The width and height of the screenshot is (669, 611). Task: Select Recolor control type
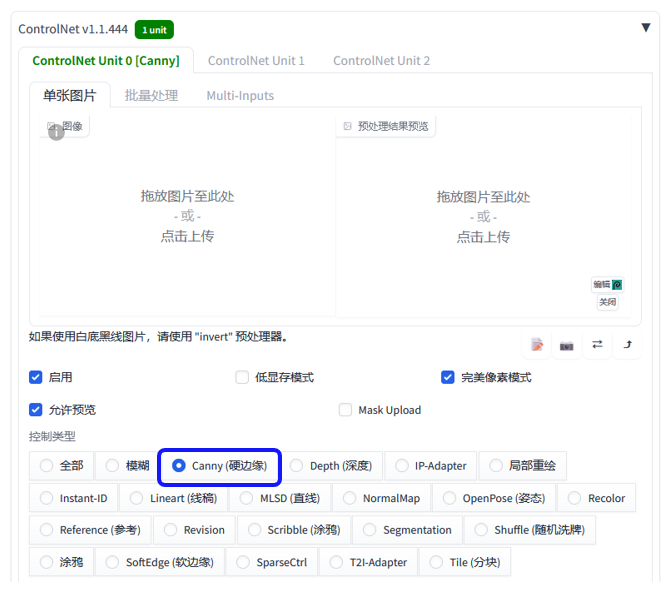pos(596,498)
